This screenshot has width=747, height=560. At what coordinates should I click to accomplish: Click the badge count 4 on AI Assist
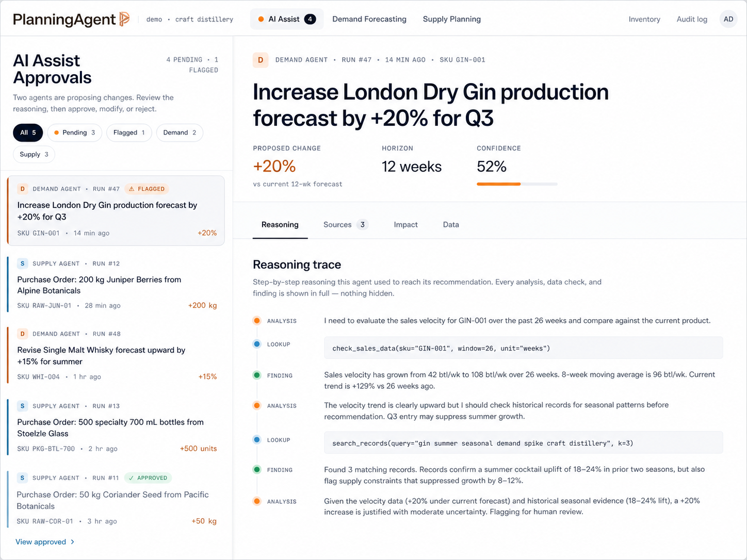click(x=310, y=19)
